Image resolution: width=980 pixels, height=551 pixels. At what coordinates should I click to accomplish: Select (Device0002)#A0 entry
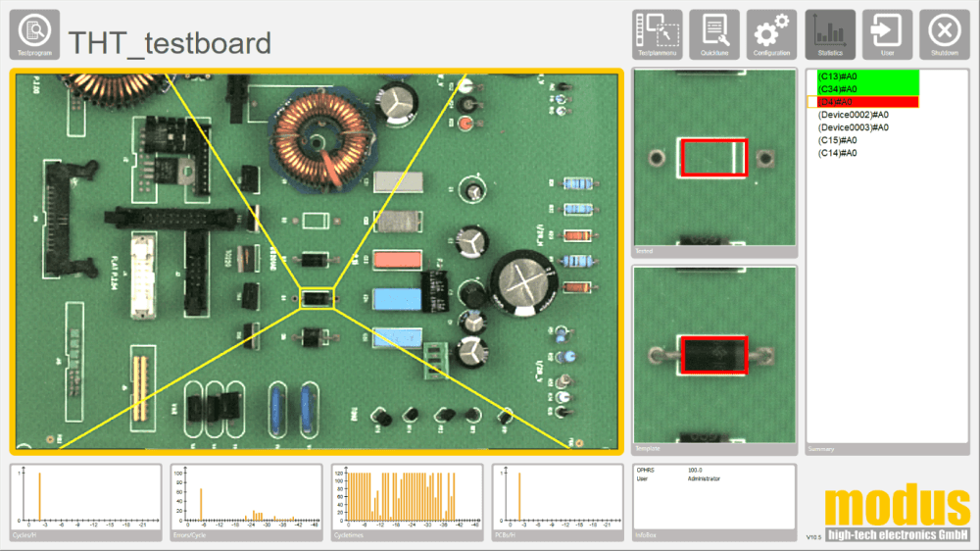pyautogui.click(x=854, y=115)
